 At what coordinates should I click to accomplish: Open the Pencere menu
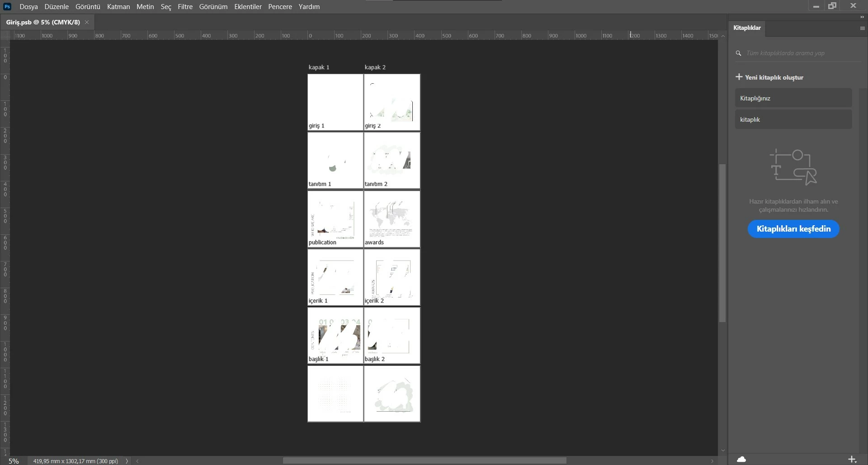click(x=280, y=7)
